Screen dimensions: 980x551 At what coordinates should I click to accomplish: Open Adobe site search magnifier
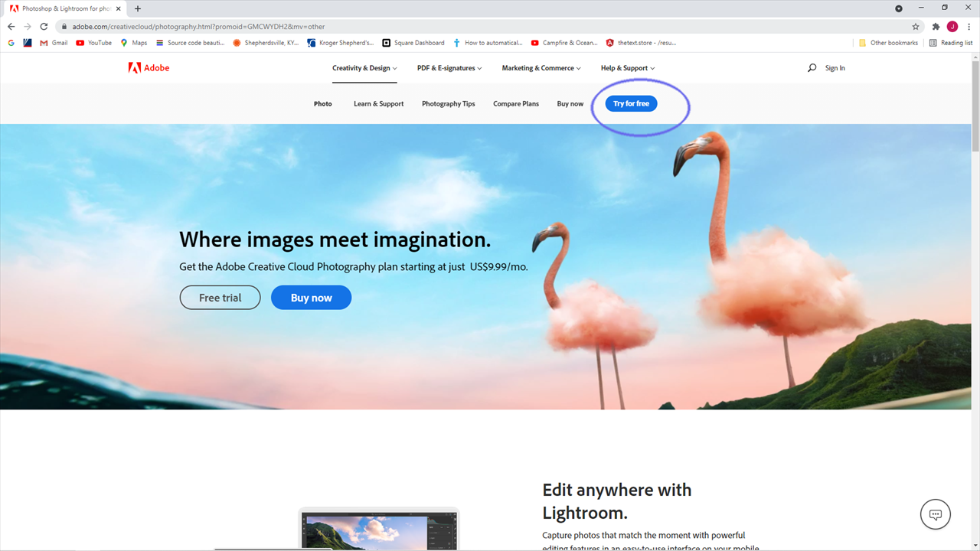click(812, 68)
